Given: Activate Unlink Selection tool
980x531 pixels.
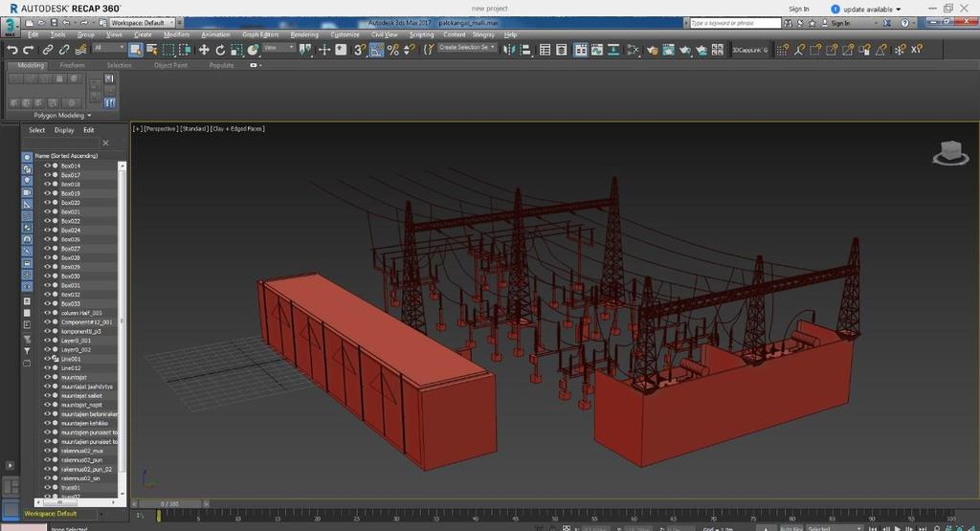Looking at the screenshot, I should [x=64, y=50].
